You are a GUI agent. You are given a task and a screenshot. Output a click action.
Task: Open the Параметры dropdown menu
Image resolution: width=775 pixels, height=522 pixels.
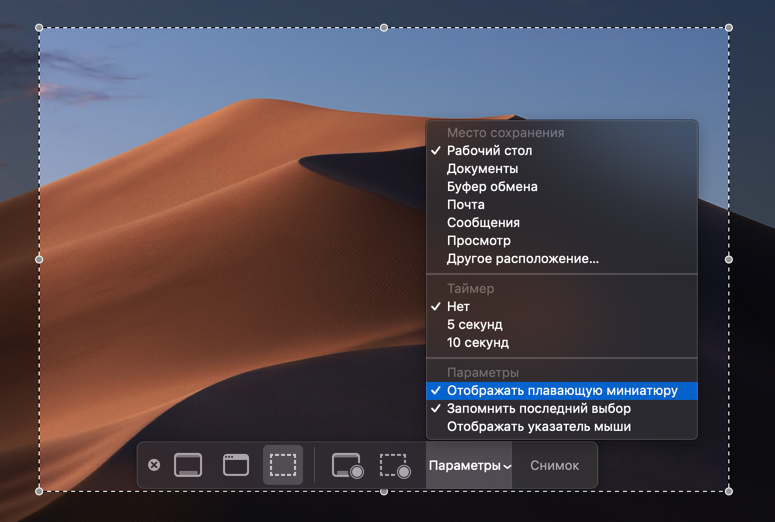(x=469, y=466)
